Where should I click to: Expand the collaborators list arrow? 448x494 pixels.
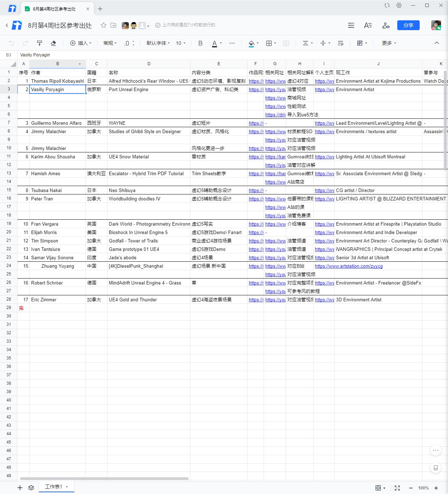tap(148, 26)
